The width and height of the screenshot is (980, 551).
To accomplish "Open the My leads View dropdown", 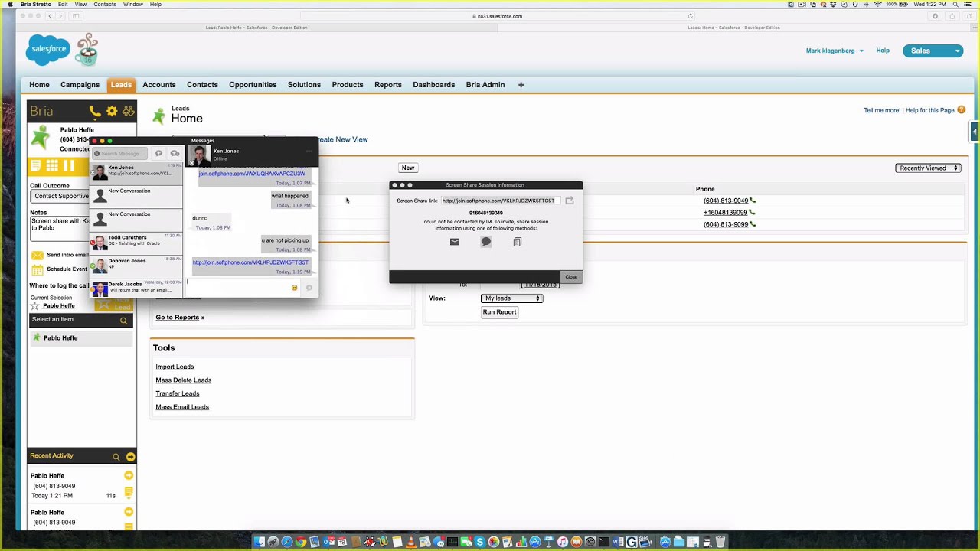I will tap(511, 298).
